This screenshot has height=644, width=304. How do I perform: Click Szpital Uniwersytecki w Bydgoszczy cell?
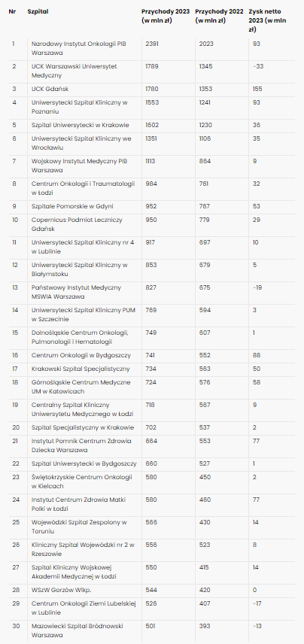84,463
